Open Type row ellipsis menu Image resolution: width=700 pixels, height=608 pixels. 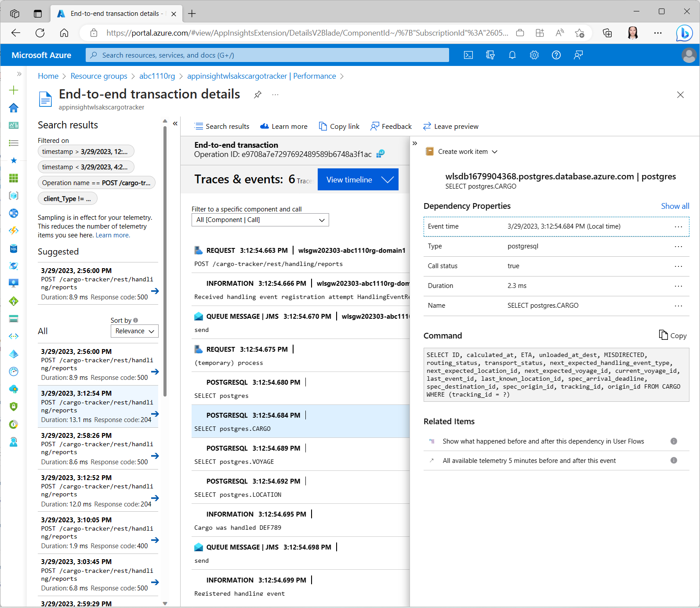(678, 247)
